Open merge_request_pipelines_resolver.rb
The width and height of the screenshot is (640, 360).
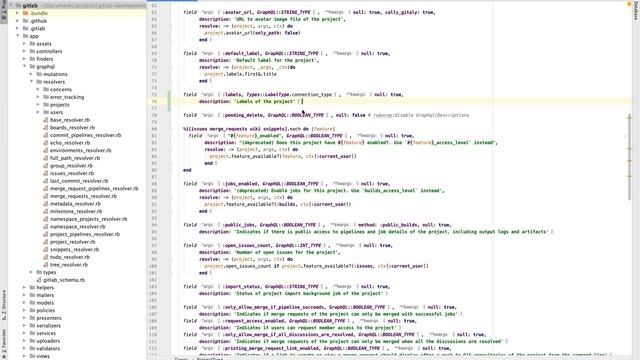coord(94,189)
